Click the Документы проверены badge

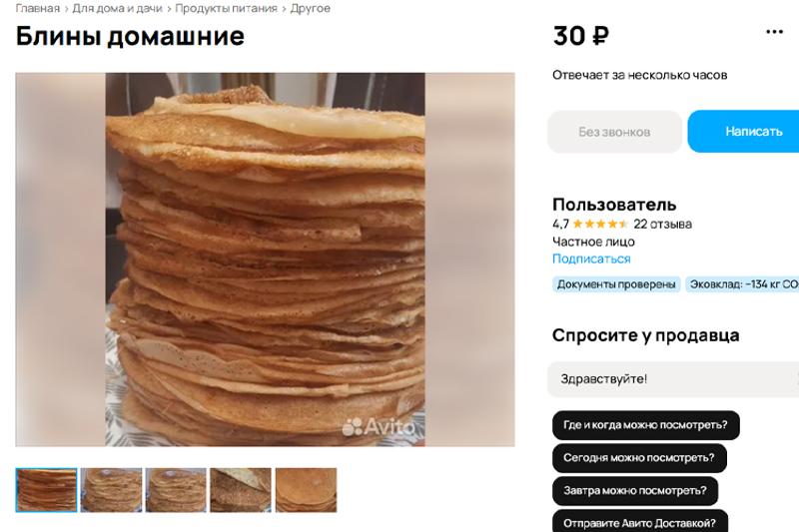(616, 284)
